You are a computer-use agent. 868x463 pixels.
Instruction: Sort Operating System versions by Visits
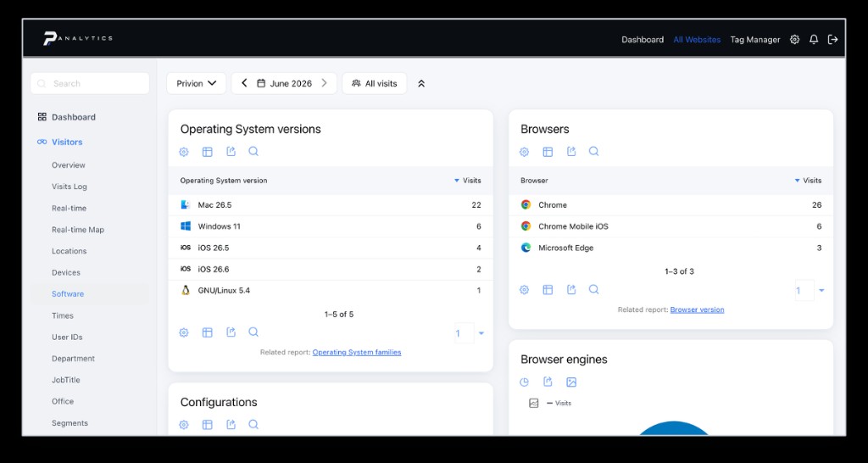tap(467, 181)
